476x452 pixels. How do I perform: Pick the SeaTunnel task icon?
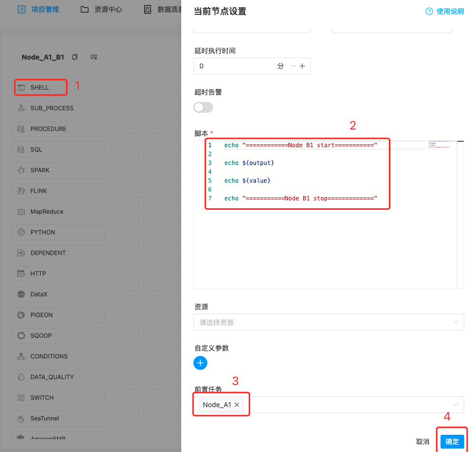pyautogui.click(x=21, y=419)
